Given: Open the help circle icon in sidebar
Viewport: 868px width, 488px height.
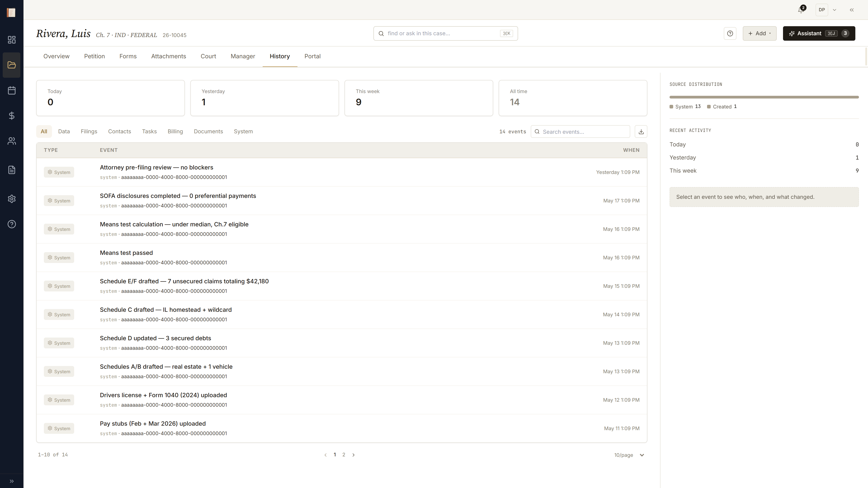Looking at the screenshot, I should 12,224.
